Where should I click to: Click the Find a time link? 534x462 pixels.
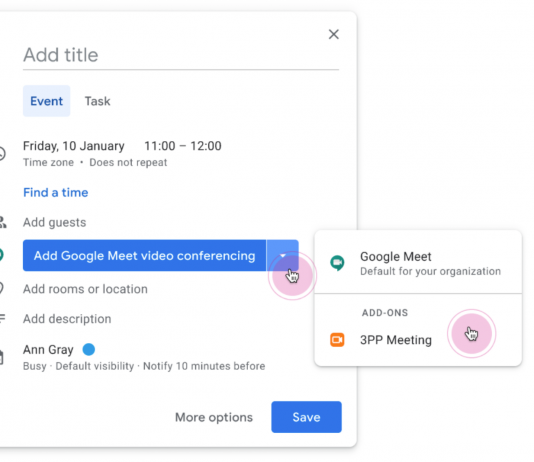point(56,192)
